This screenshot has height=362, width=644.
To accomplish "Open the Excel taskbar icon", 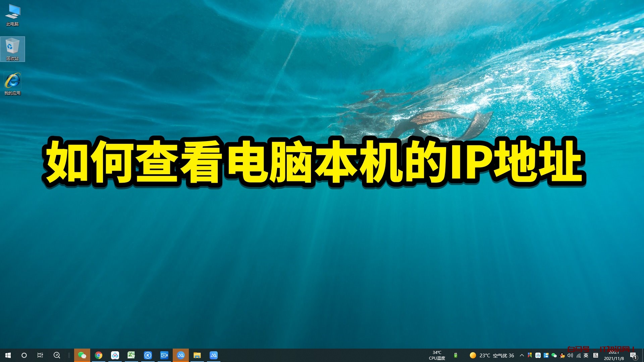I will point(131,355).
